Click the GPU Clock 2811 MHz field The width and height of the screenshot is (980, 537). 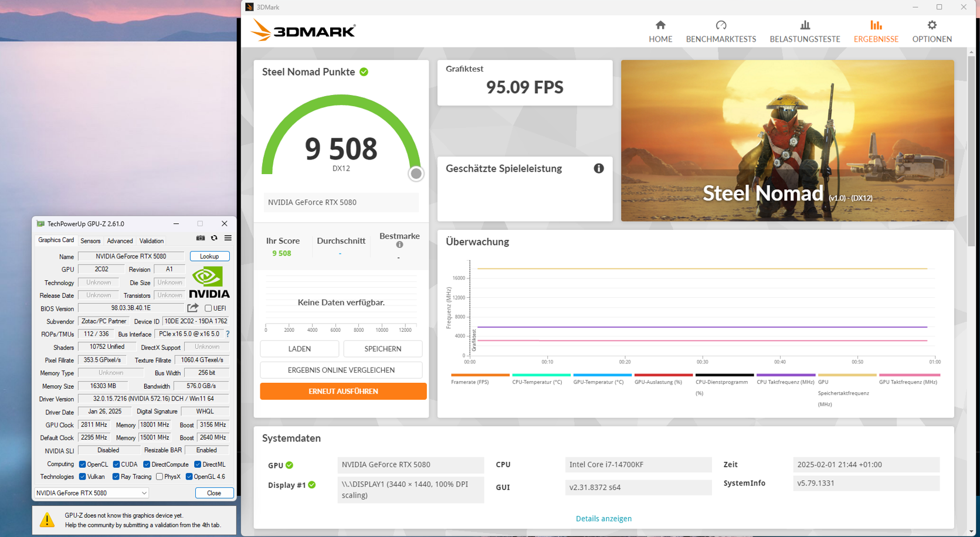94,424
